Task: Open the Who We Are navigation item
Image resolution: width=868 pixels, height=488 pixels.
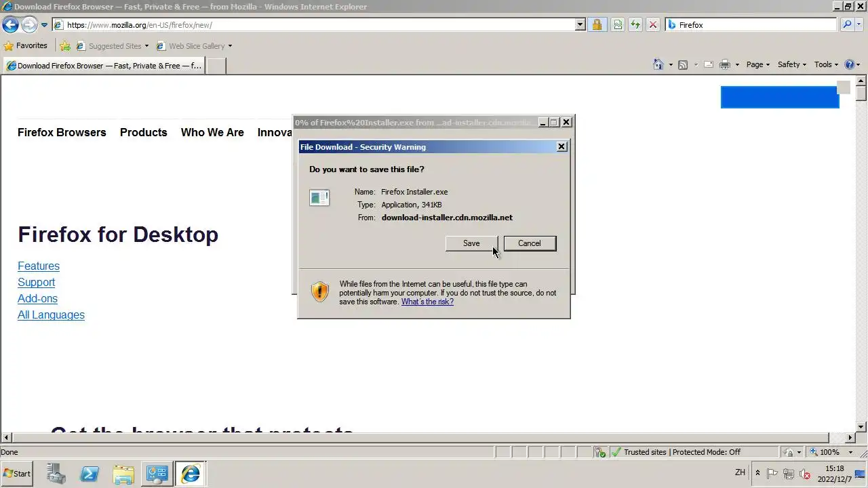Action: pyautogui.click(x=212, y=132)
